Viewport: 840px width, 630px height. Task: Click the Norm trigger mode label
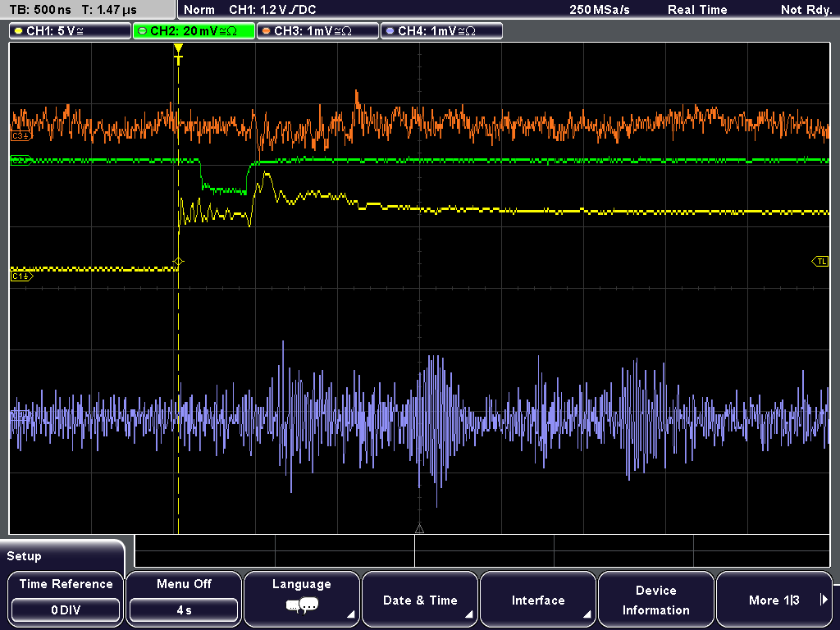pyautogui.click(x=199, y=10)
